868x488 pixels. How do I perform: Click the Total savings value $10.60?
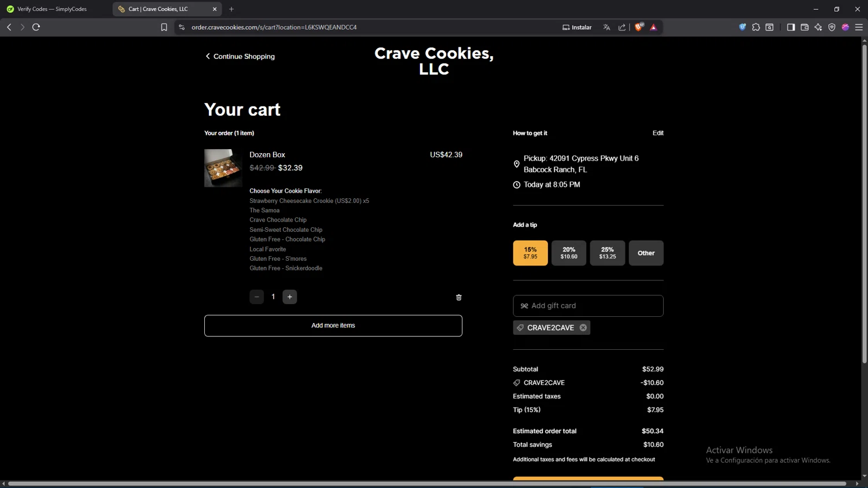point(653,445)
